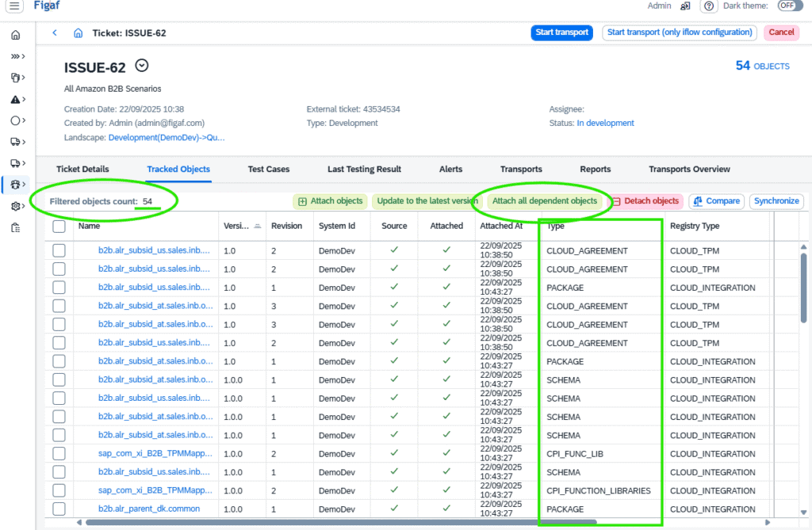Sort by the Revision column header
This screenshot has width=812, height=530.
click(x=286, y=227)
